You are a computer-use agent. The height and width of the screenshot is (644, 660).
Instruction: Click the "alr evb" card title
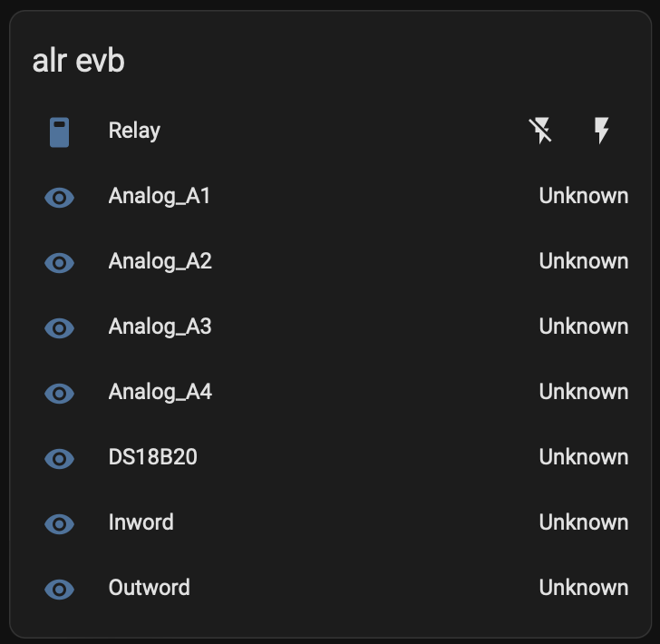click(x=78, y=61)
